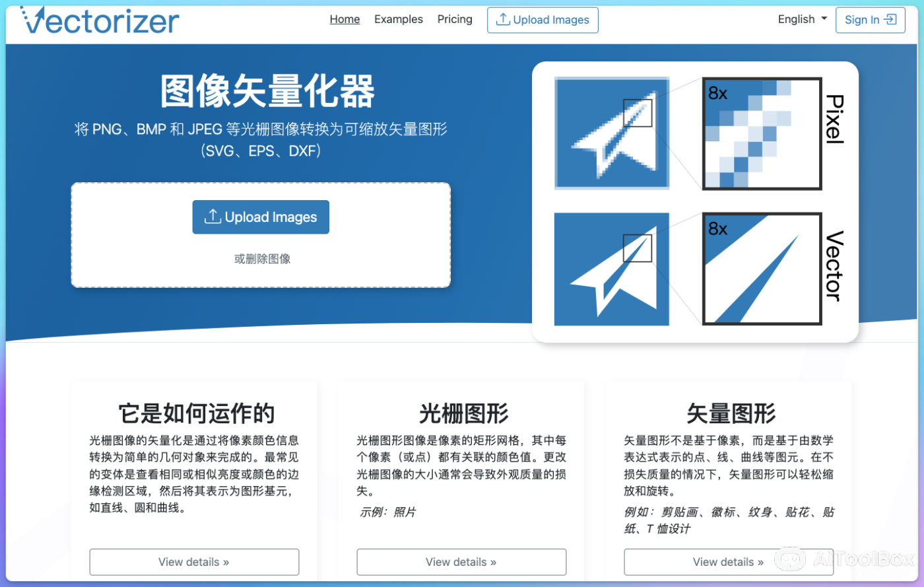Click the AIToolBox watermark icon
The image size is (924, 587).
coord(790,559)
